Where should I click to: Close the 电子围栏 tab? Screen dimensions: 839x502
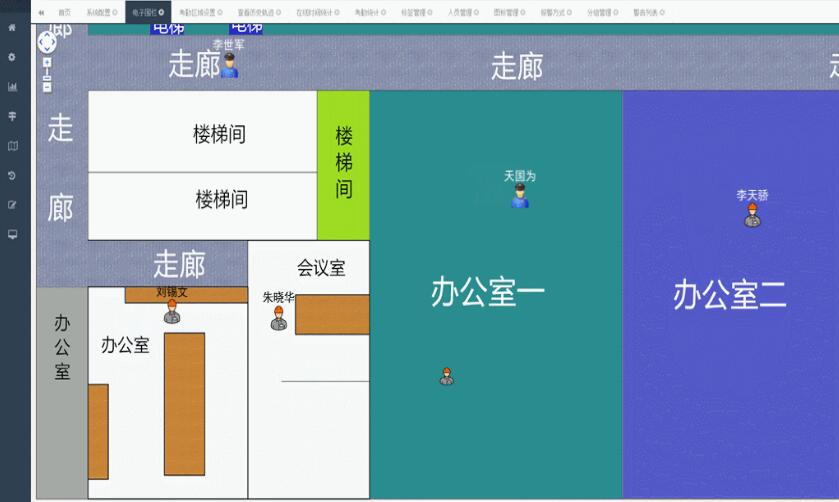point(162,13)
